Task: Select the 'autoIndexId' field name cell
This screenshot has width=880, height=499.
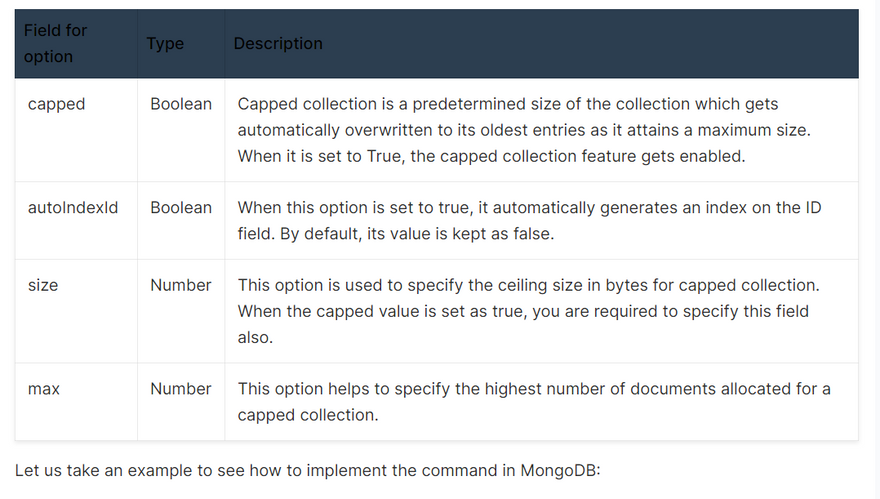Action: (73, 208)
